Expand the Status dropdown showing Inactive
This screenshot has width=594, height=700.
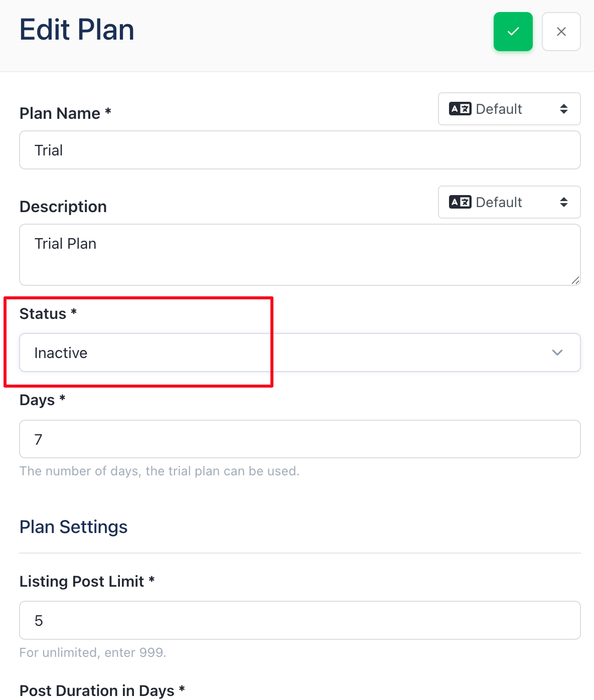300,353
